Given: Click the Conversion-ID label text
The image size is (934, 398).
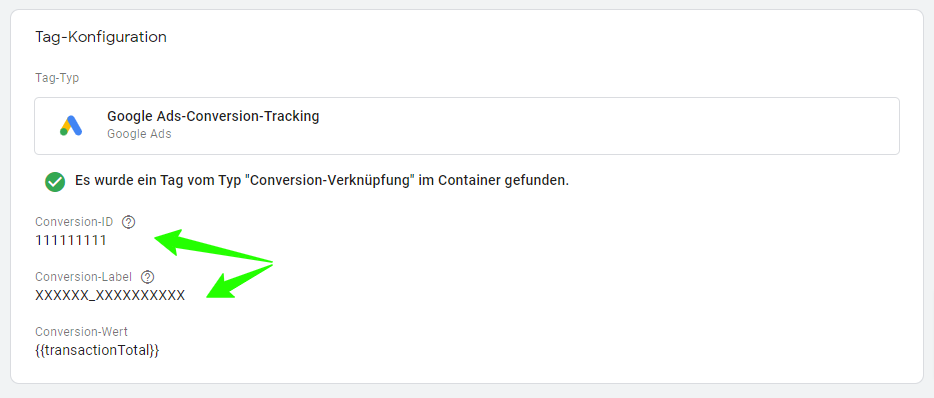Looking at the screenshot, I should pos(74,222).
